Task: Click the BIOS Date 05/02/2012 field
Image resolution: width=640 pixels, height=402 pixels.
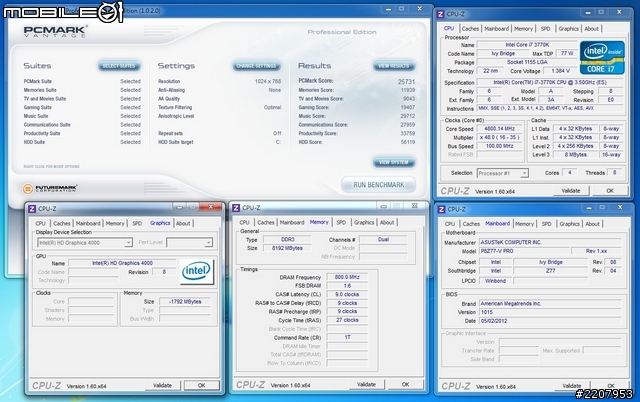Action: pyautogui.click(x=550, y=321)
